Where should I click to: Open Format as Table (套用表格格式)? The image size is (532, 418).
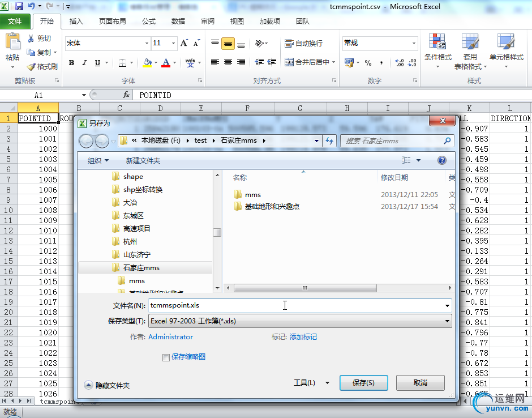[x=470, y=51]
